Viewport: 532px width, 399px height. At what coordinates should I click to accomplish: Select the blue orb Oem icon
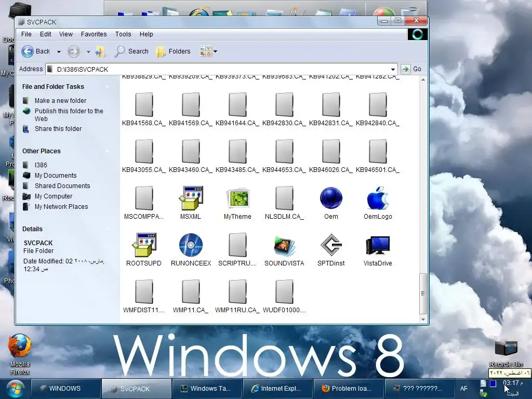(x=331, y=198)
